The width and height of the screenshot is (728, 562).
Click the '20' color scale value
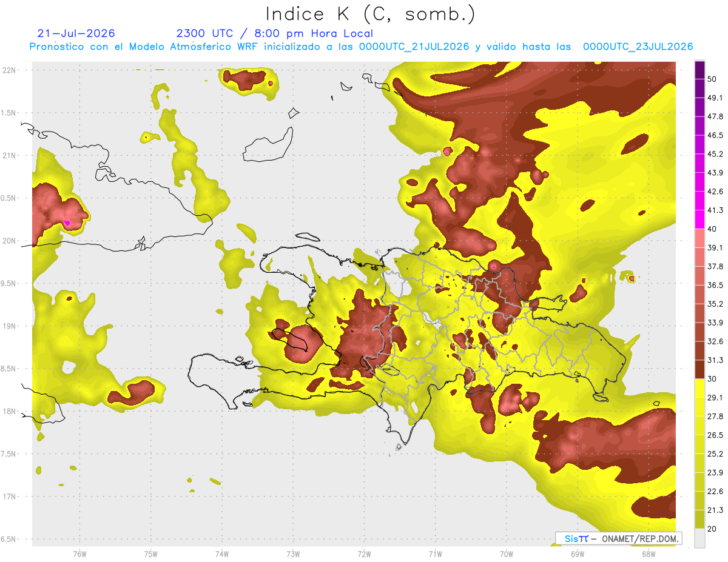coord(713,529)
